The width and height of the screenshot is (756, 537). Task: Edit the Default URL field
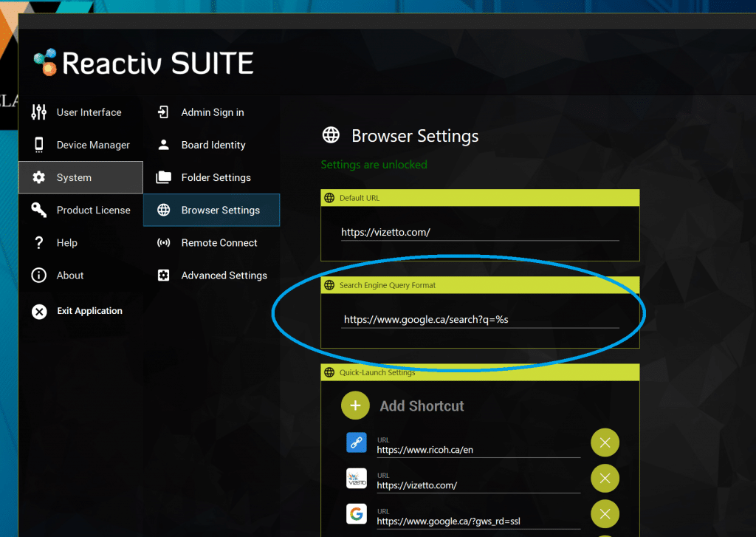pos(480,233)
